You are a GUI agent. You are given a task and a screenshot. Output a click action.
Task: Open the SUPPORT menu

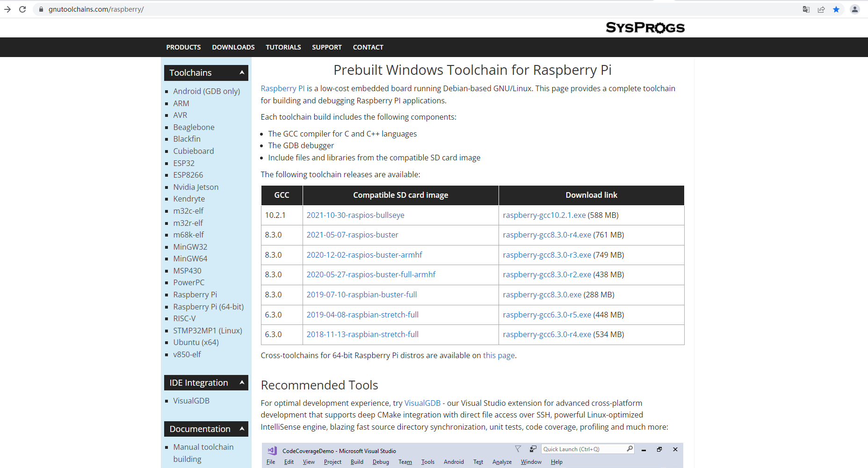327,47
